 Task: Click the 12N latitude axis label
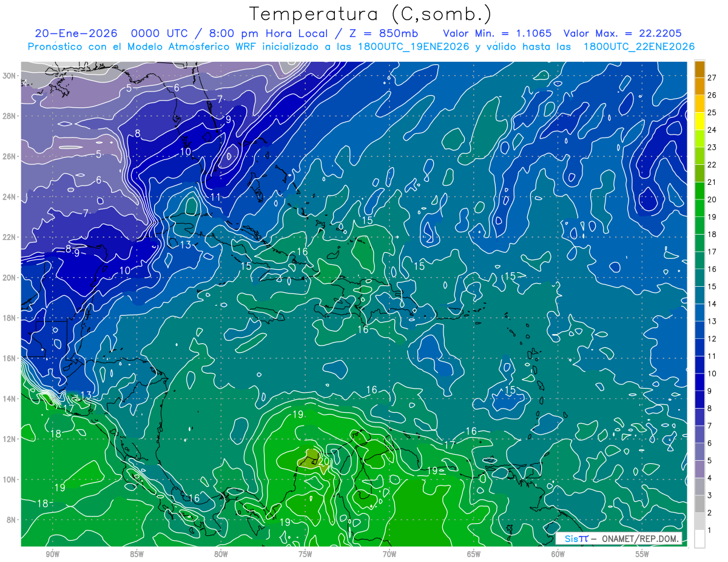9,439
